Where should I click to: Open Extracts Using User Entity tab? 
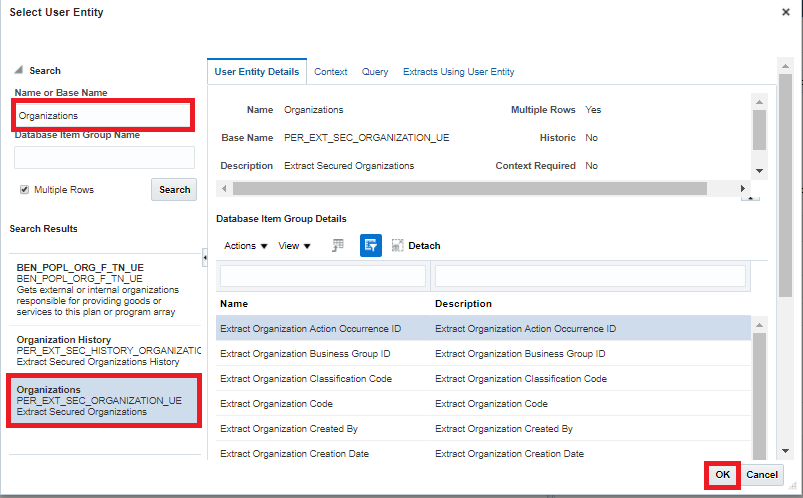coord(458,72)
